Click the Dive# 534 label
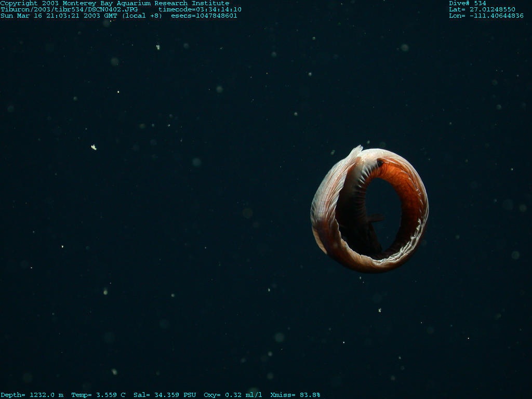532x399 pixels. (x=468, y=3)
